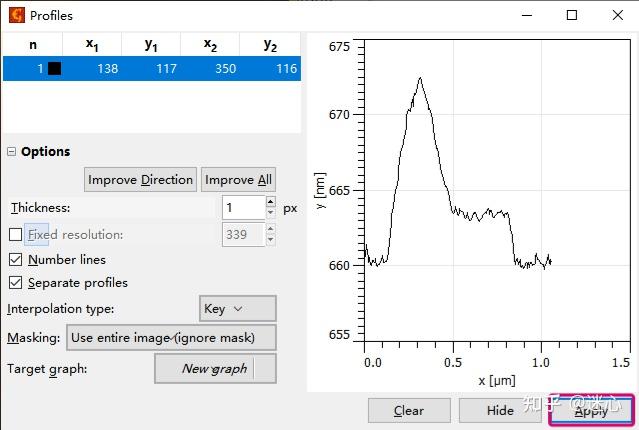The width and height of the screenshot is (639, 430).
Task: Click the Thickness value field
Action: pos(243,208)
